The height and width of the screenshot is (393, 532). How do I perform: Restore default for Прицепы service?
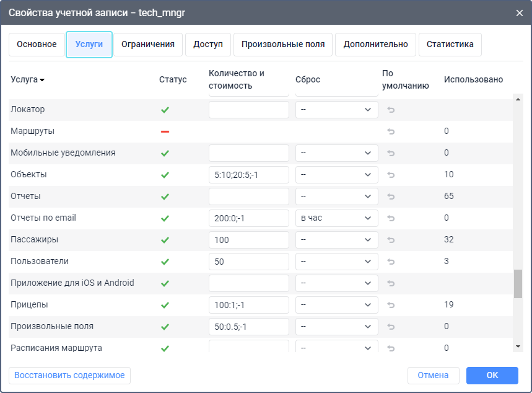pyautogui.click(x=391, y=305)
